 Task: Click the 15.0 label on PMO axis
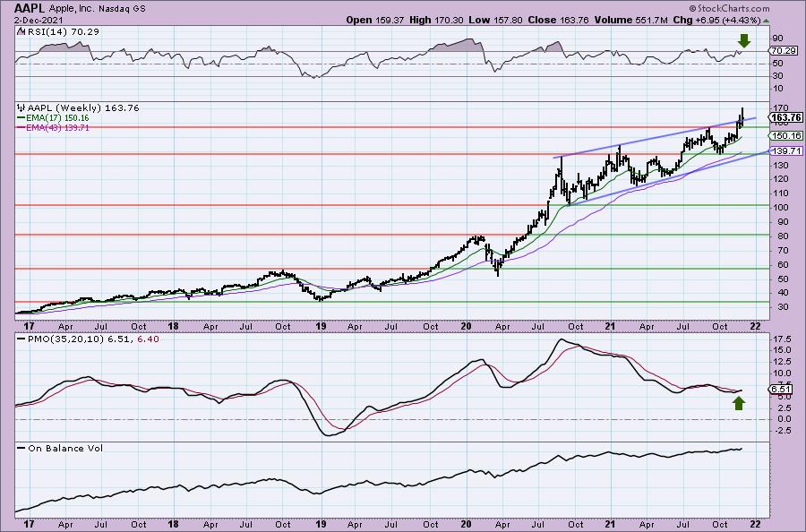coord(781,350)
